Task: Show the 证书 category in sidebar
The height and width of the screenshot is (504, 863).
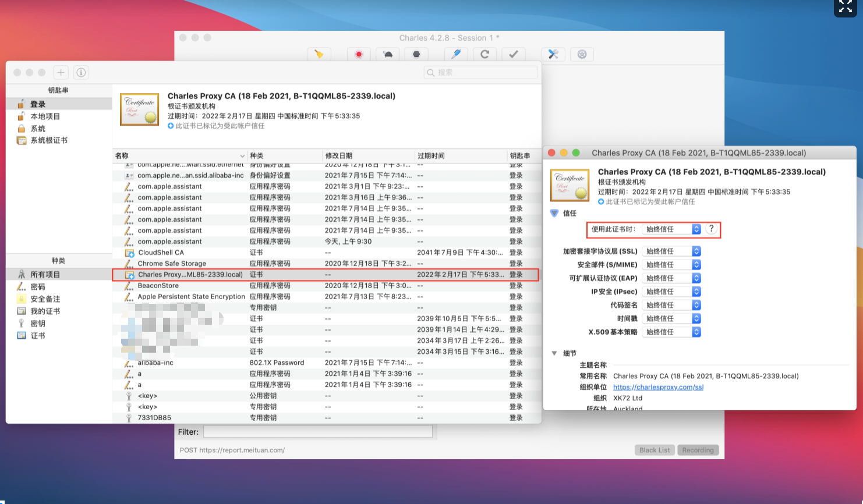Action: click(x=59, y=336)
